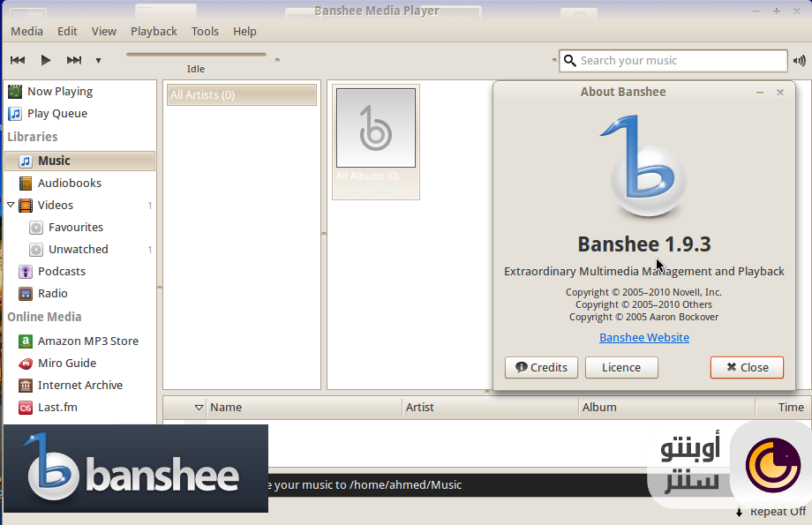812x525 pixels.
Task: Open the Repeat mode dropdown arrow
Action: 740,511
